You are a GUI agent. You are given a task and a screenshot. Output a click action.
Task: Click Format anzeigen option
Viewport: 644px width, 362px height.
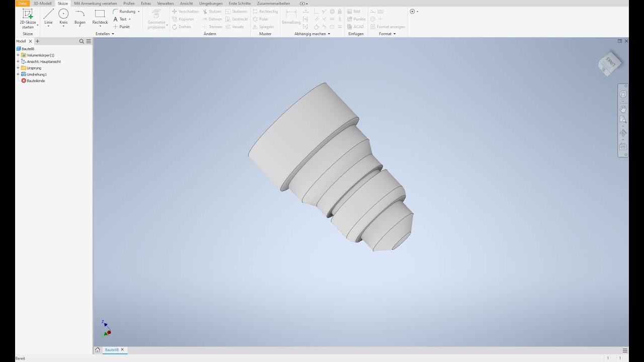(387, 27)
